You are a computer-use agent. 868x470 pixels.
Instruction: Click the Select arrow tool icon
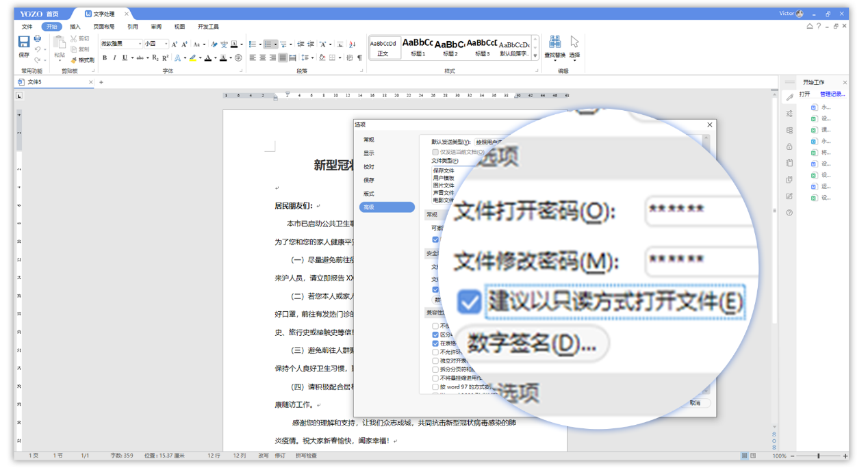[x=574, y=45]
